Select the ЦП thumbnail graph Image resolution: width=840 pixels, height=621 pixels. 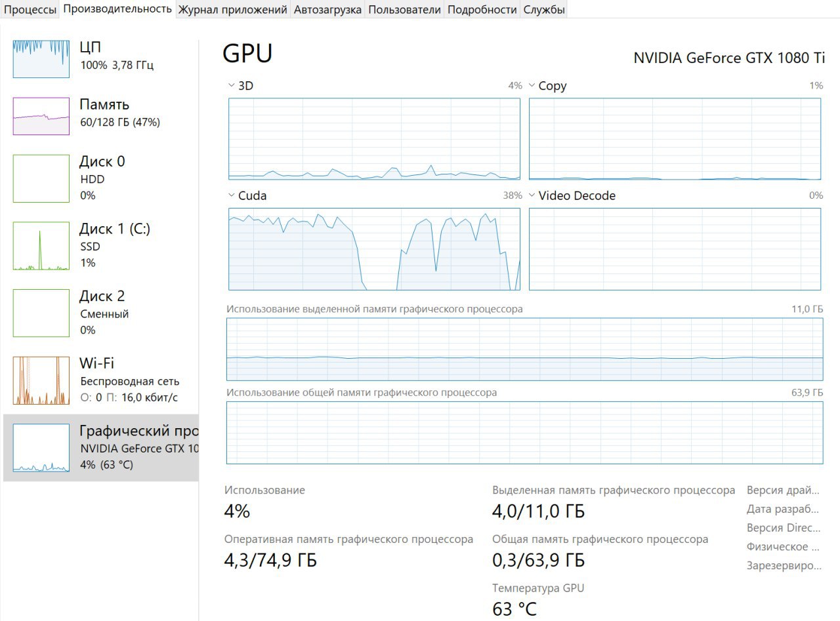tap(41, 59)
